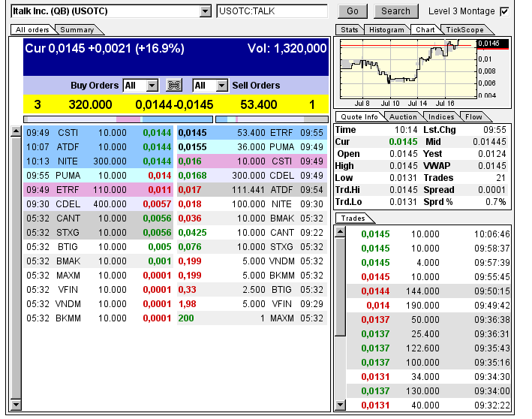Screen dimensions: 532x419
Task: Select the ETRF 110.000 buy order
Action: 98,190
